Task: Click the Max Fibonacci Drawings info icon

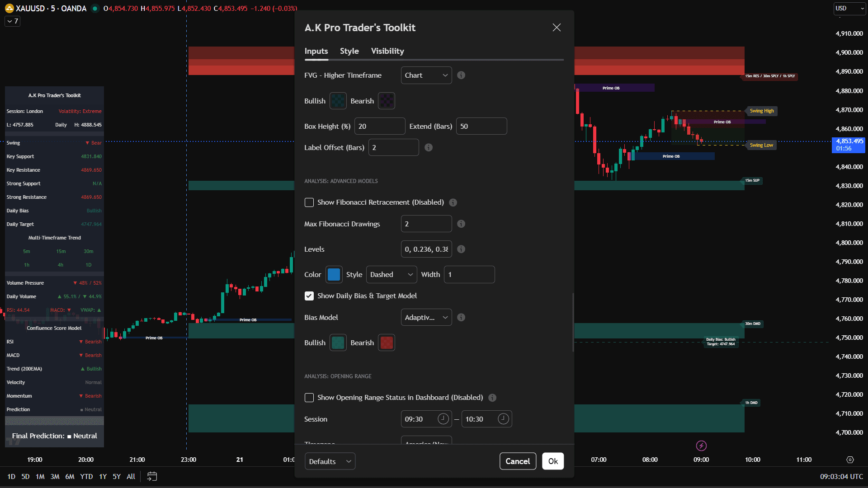Action: click(461, 224)
